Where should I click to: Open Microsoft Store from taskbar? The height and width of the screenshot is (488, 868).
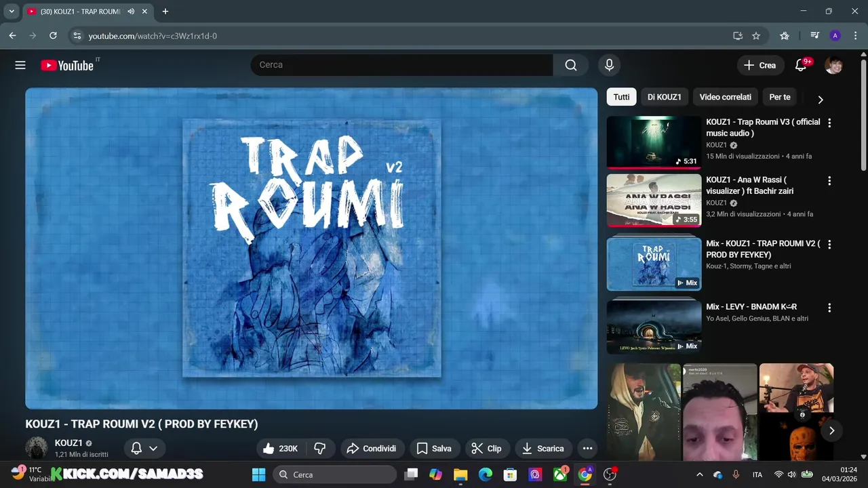coord(510,474)
